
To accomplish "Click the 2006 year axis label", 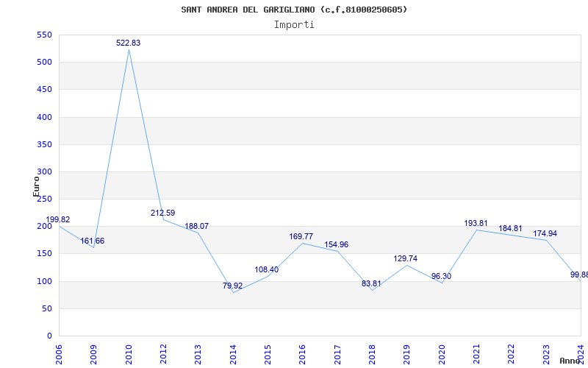I will [x=59, y=355].
